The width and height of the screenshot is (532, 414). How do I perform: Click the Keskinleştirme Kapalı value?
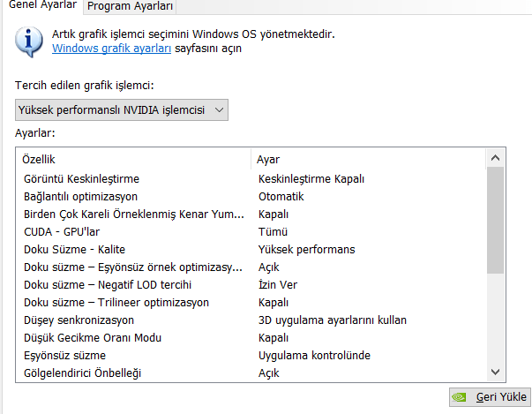(x=311, y=179)
